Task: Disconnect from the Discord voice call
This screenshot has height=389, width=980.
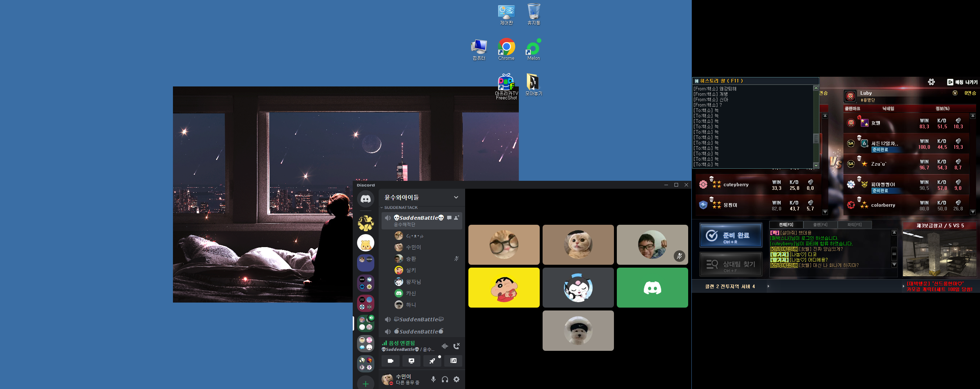Action: click(456, 346)
